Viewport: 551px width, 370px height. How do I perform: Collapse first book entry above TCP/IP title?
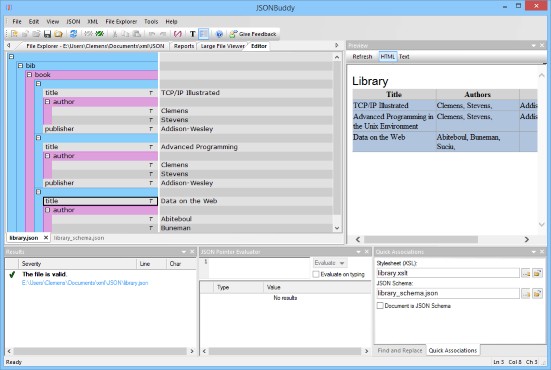click(x=39, y=84)
